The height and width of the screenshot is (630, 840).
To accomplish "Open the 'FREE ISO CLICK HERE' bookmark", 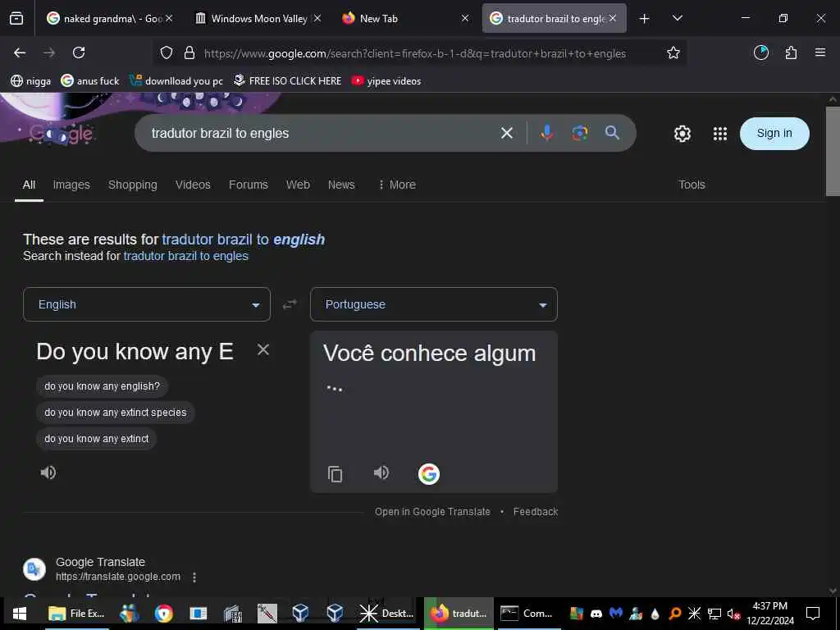I will 288,81.
